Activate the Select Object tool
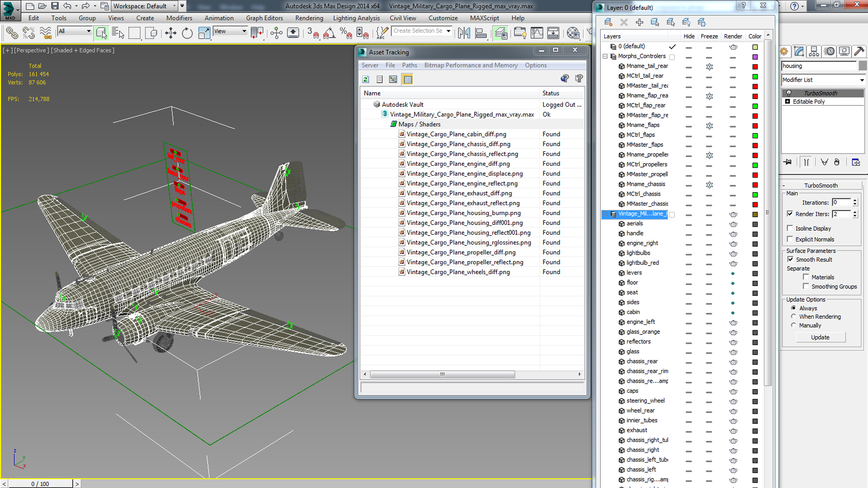The width and height of the screenshot is (868, 488). click(x=101, y=33)
